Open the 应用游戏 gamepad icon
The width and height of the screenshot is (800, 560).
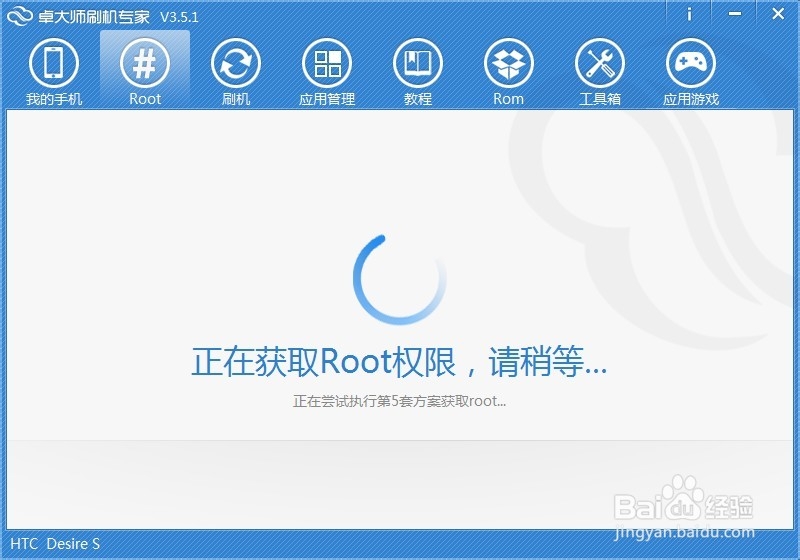pyautogui.click(x=691, y=63)
